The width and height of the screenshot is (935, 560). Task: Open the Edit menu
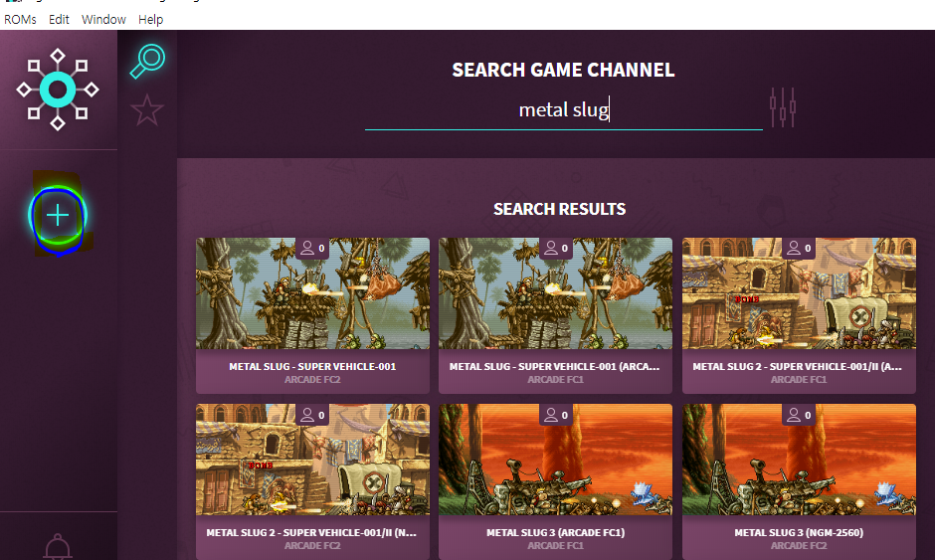pyautogui.click(x=59, y=19)
